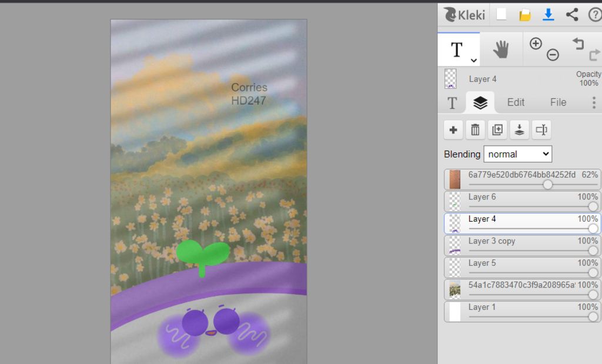Click Layer 3 copy opacity slider handle

[x=593, y=251]
